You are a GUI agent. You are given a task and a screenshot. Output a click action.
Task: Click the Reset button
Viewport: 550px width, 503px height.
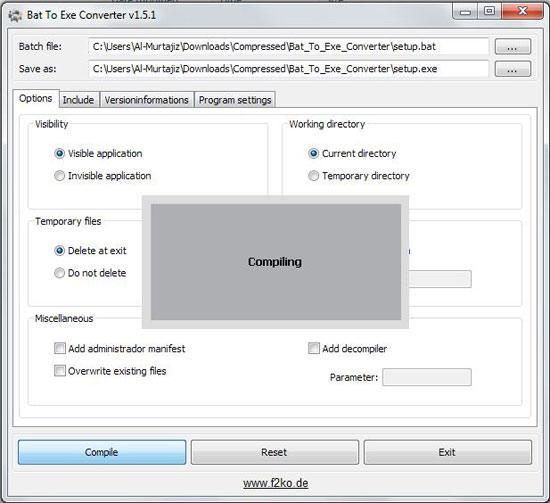(x=275, y=452)
